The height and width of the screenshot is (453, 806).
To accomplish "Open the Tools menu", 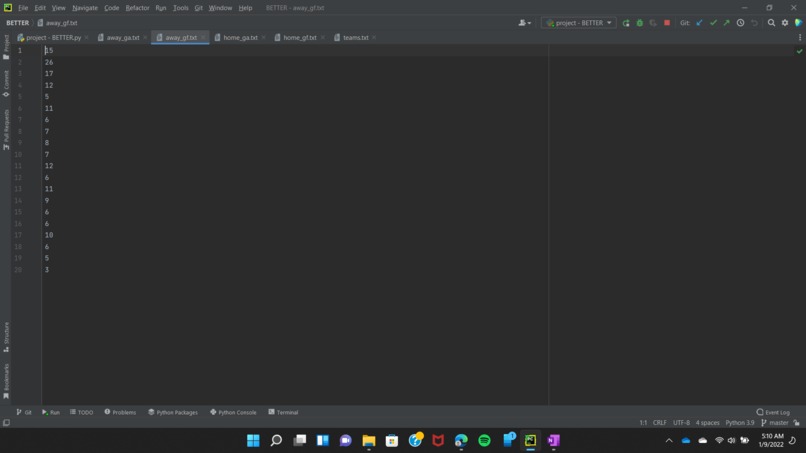I will coord(180,8).
